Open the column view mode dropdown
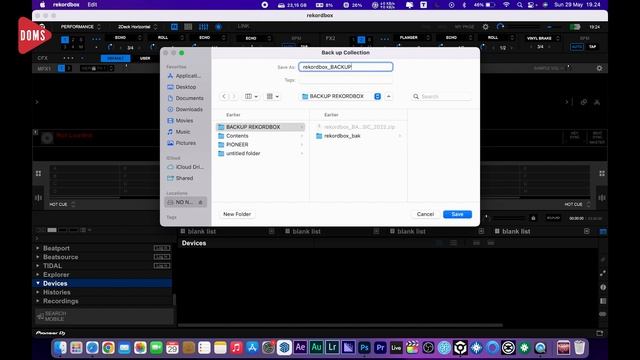Screen dimensions: 640x360 pos(251,96)
